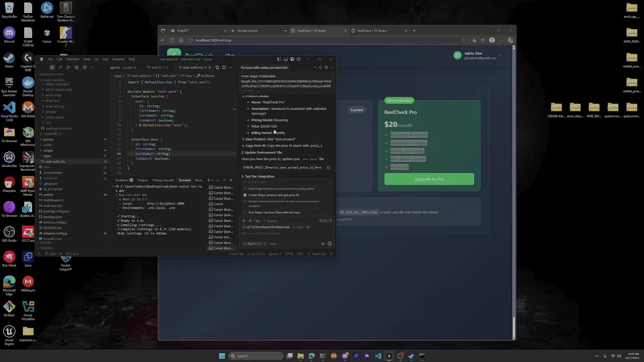The width and height of the screenshot is (644, 362).
Task: Close the next-auth.d.ts editor tab
Action: [209, 67]
